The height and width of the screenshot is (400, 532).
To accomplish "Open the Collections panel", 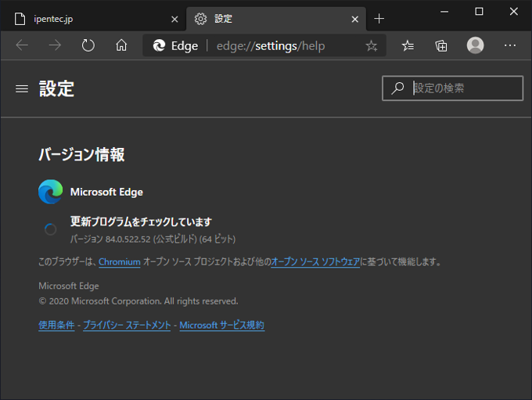I will pos(441,45).
